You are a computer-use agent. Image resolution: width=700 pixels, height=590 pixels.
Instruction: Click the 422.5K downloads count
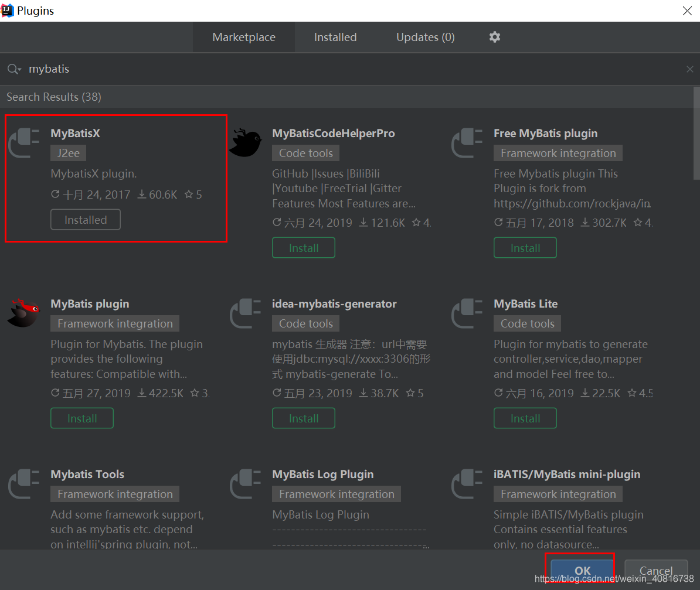pyautogui.click(x=161, y=393)
